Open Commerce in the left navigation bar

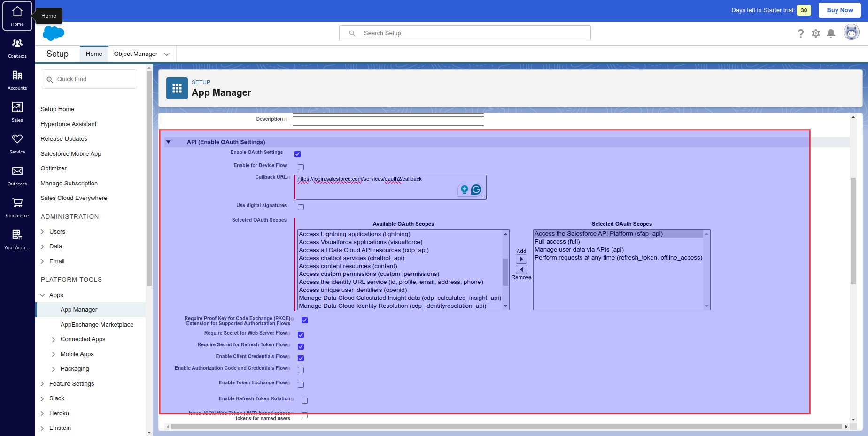pyautogui.click(x=17, y=207)
